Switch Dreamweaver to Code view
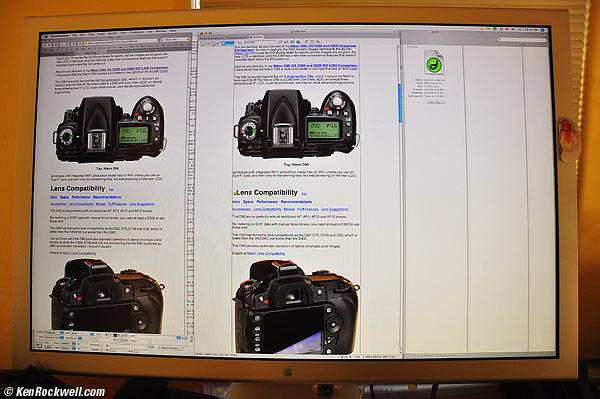Image resolution: width=600 pixels, height=399 pixels. (207, 43)
